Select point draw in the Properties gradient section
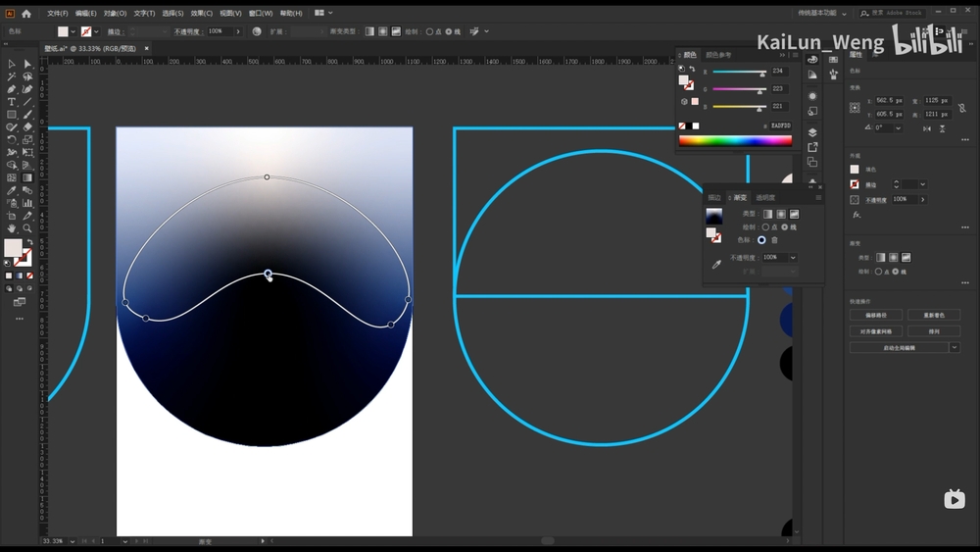Screen dimensions: 980x552 [879, 272]
